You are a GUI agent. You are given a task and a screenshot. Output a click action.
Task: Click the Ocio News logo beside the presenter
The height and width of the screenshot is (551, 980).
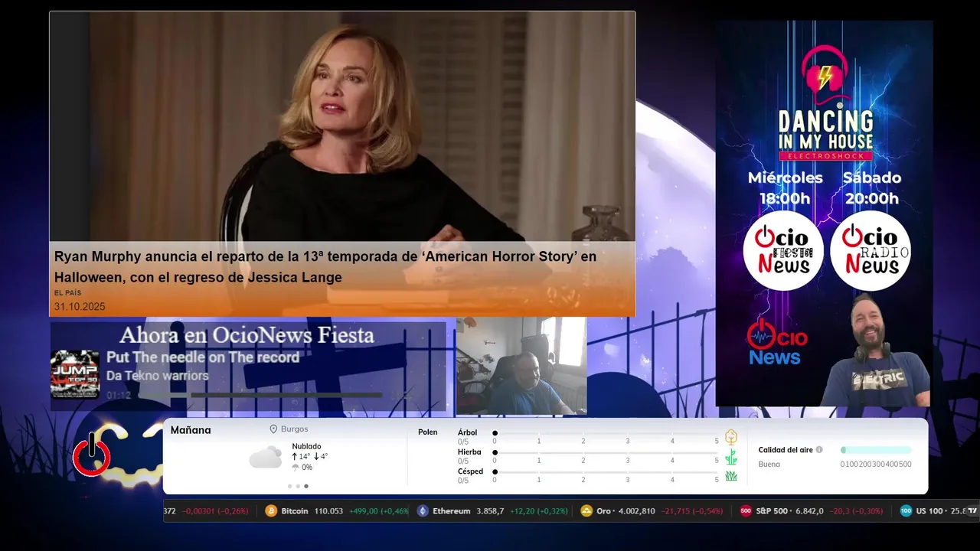(x=777, y=342)
